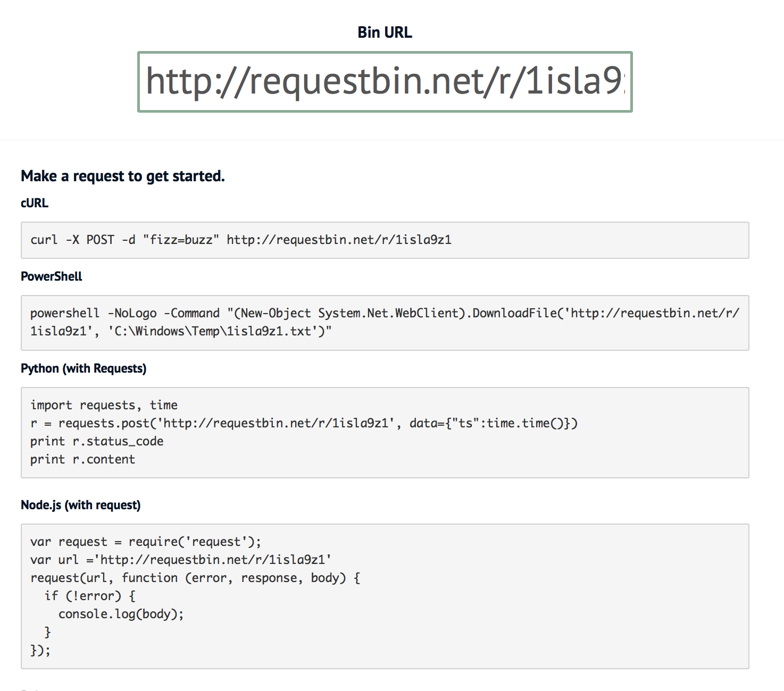Click the cURL section heading
784x691 pixels.
pyautogui.click(x=34, y=203)
